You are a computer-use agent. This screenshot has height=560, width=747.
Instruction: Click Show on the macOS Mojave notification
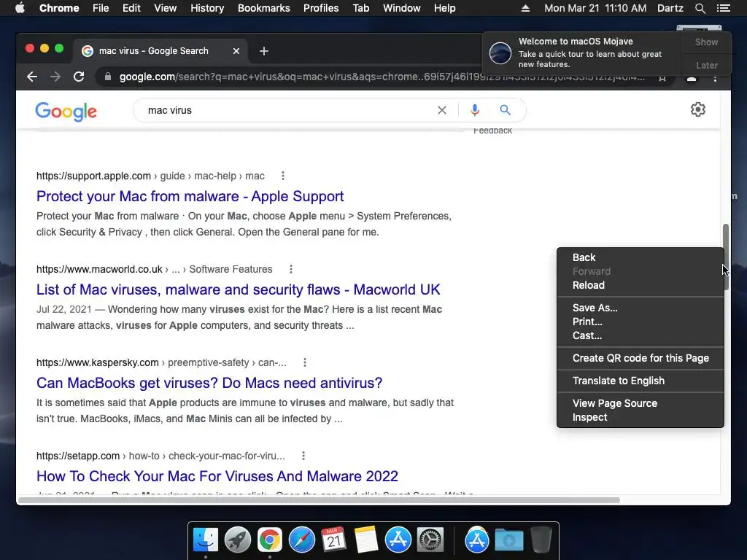706,42
